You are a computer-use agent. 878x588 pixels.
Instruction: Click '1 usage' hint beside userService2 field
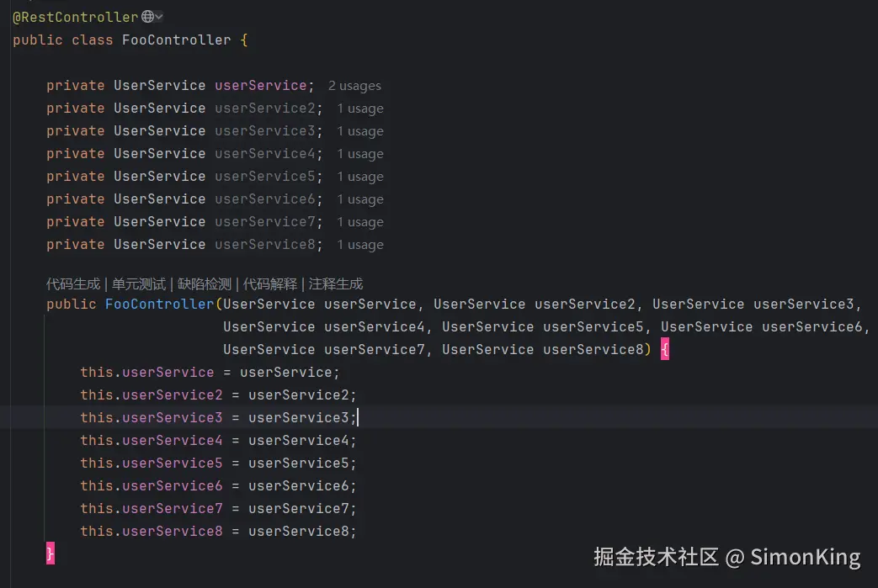click(360, 109)
